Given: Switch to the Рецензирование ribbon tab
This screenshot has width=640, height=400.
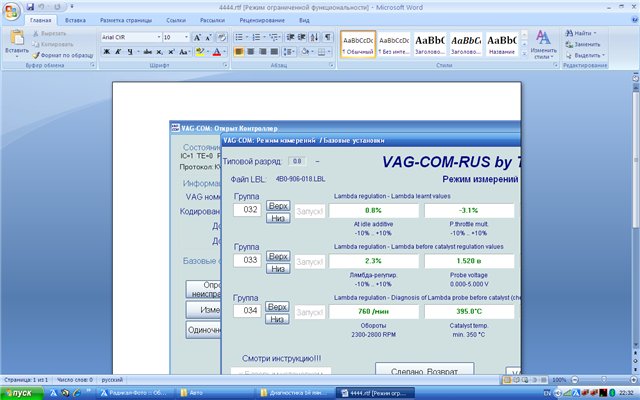Looking at the screenshot, I should coord(262,20).
